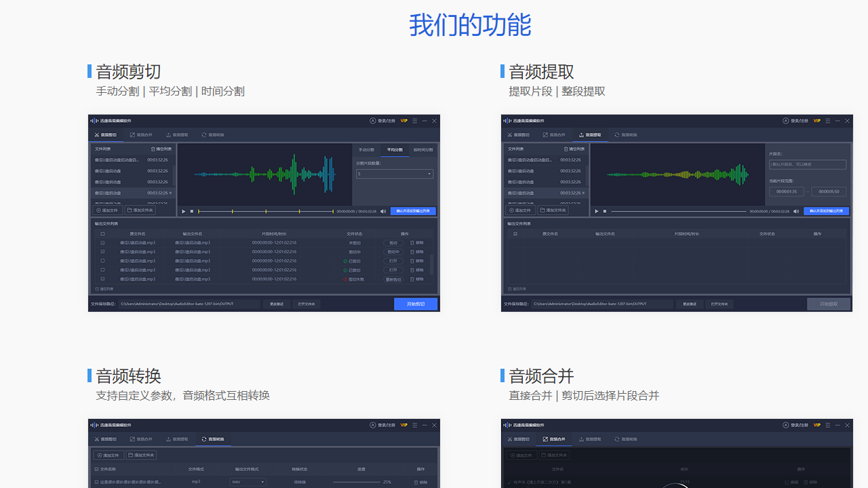The width and height of the screenshot is (868, 488).
Task: Check the header checkbox in the extraction output table
Action: (x=515, y=233)
